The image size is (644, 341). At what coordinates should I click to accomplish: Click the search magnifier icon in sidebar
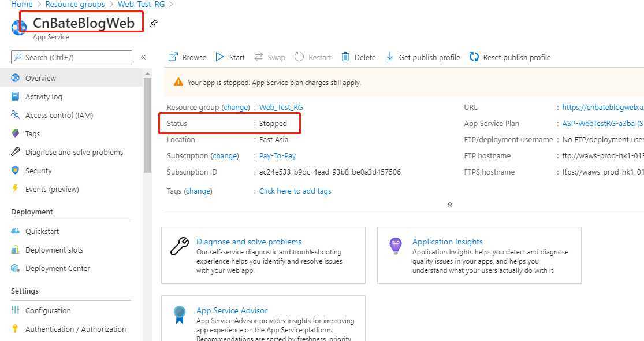[x=18, y=57]
